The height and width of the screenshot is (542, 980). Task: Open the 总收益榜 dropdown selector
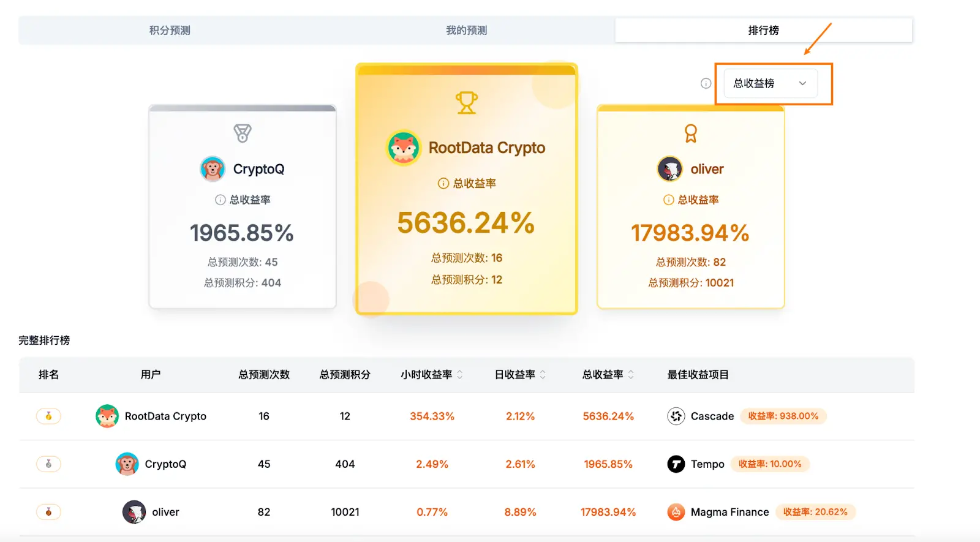(771, 83)
